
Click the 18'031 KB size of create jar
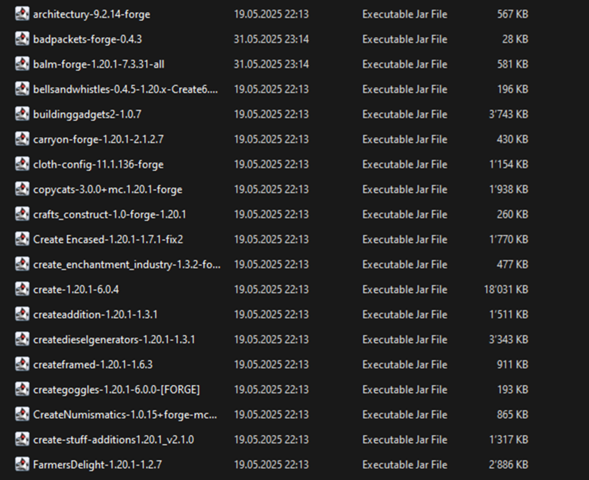506,289
